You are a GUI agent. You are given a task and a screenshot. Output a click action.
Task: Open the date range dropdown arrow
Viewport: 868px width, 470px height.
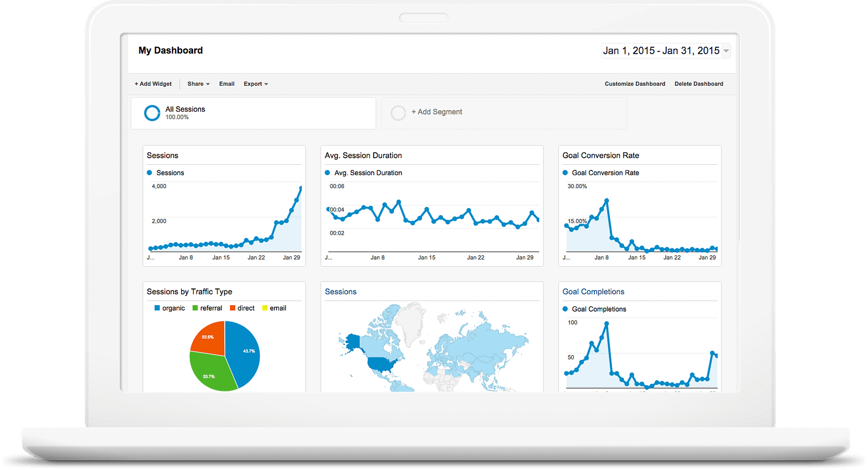tap(726, 51)
